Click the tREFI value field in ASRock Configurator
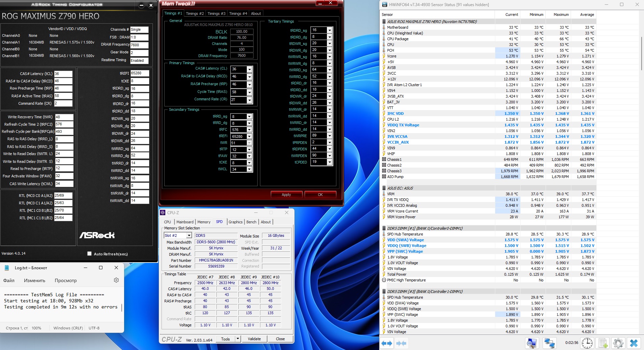644x350 pixels. click(x=139, y=73)
